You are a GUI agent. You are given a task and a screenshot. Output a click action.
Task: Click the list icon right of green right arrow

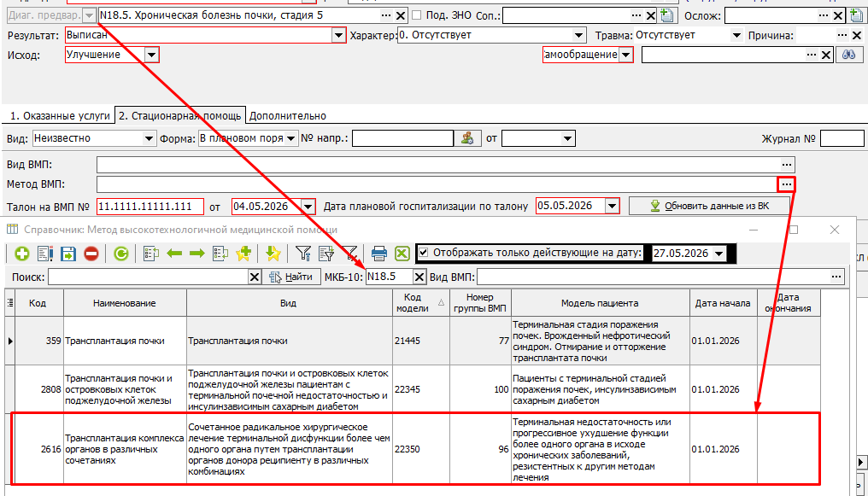pos(220,254)
